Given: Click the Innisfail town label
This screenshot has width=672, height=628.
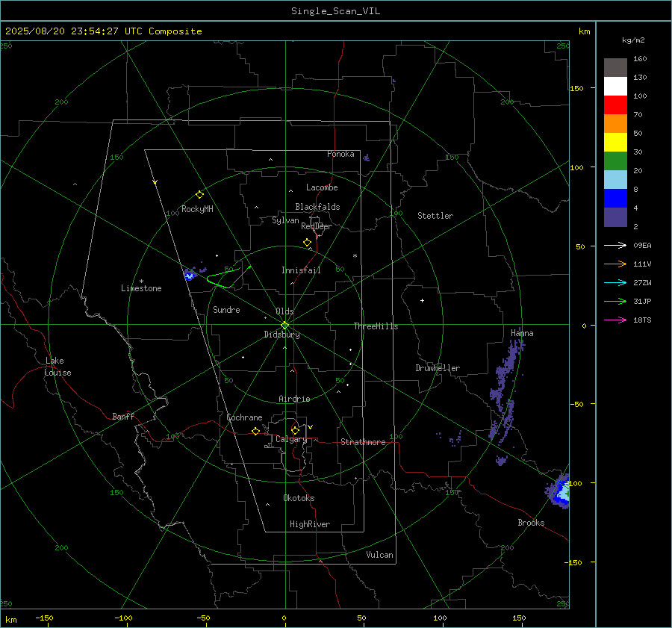Looking at the screenshot, I should [x=301, y=270].
